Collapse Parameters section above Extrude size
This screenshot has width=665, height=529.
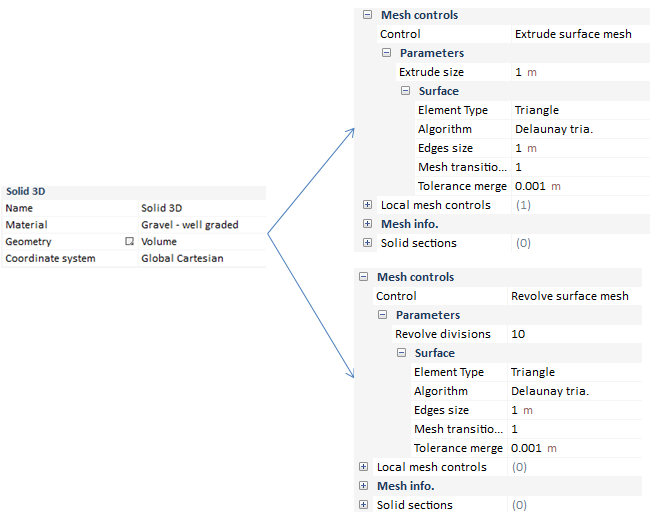point(386,53)
